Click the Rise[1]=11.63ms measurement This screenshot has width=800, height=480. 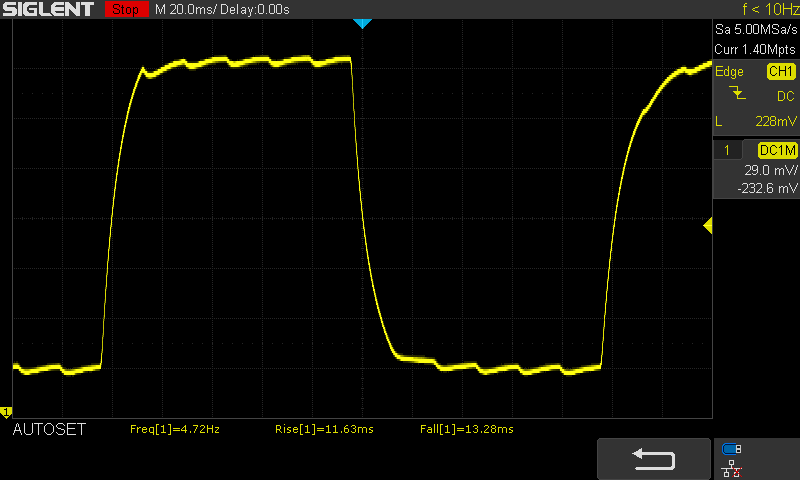tap(324, 430)
